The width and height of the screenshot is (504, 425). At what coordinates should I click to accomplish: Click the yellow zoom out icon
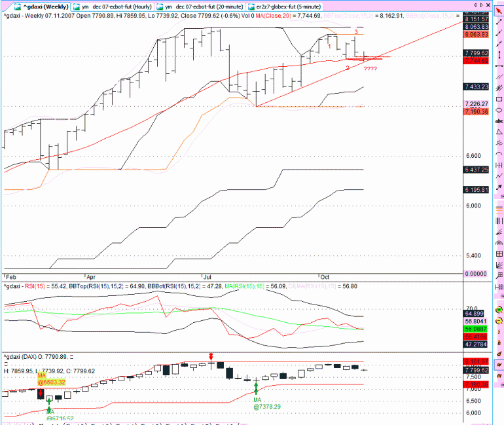tap(499, 321)
